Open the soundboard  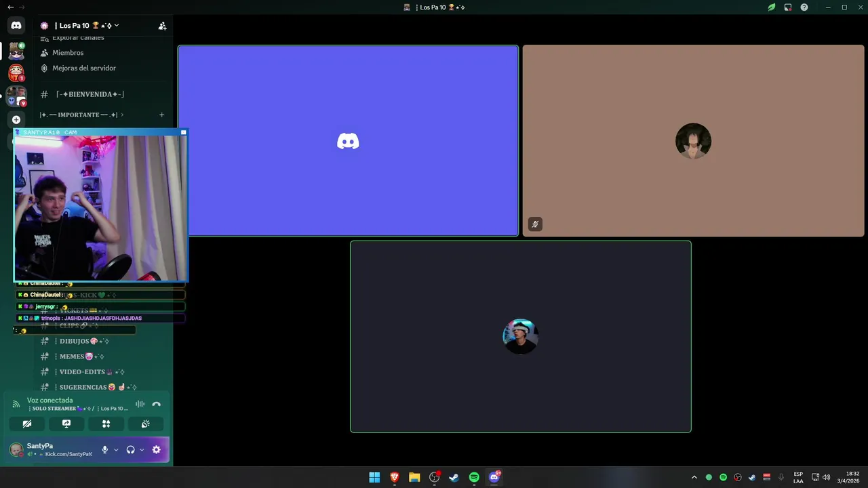(145, 424)
